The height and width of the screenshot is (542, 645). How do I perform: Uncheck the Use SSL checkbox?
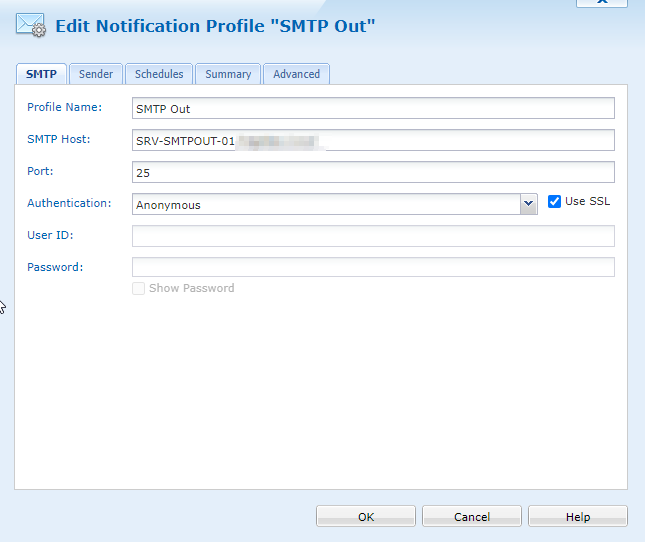click(x=556, y=202)
